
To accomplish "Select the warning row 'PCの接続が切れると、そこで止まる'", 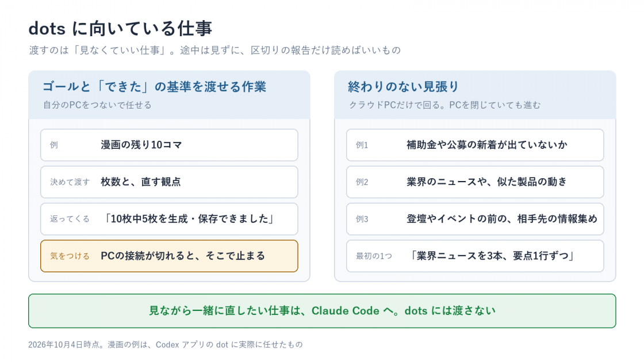I will [169, 256].
